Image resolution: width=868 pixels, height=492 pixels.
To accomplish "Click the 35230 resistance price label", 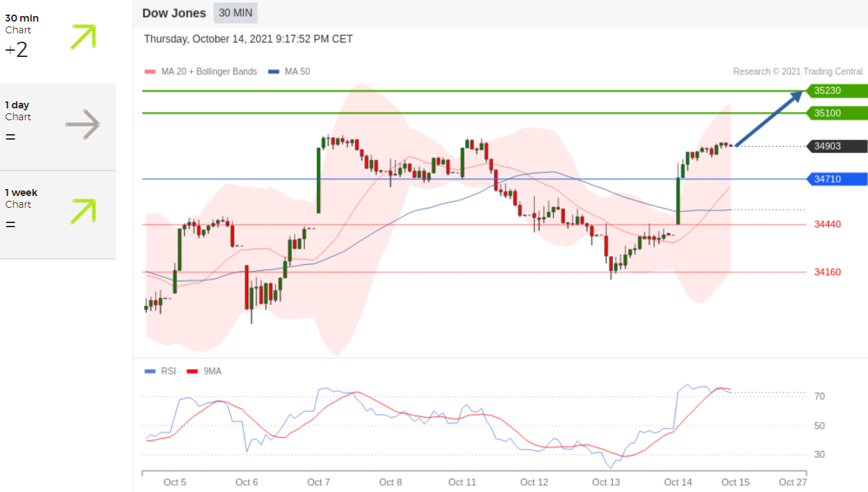I will click(837, 90).
